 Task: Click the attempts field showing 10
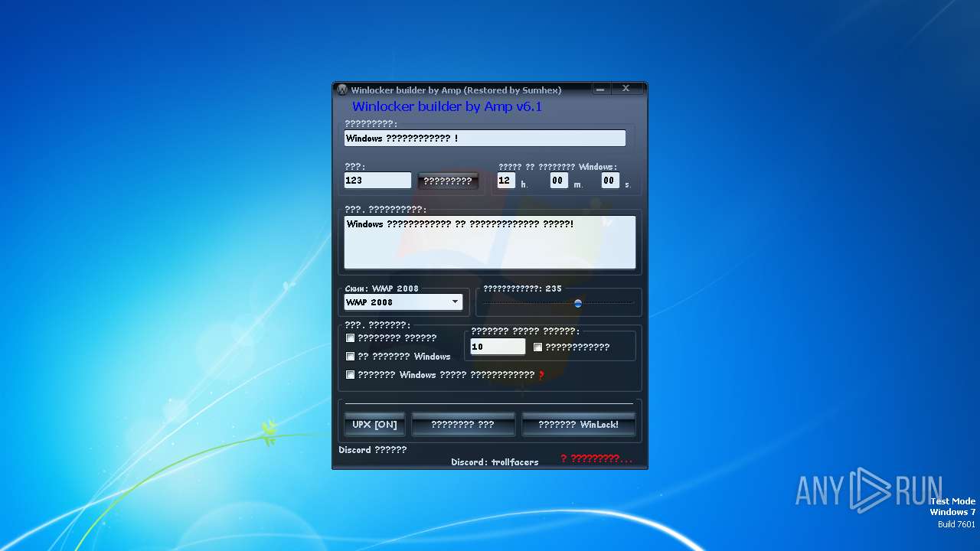point(498,347)
